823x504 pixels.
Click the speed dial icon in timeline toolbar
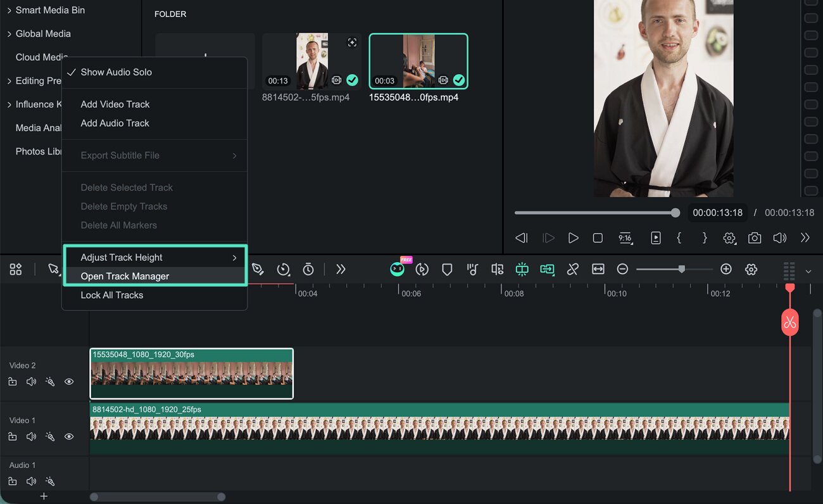coord(283,270)
